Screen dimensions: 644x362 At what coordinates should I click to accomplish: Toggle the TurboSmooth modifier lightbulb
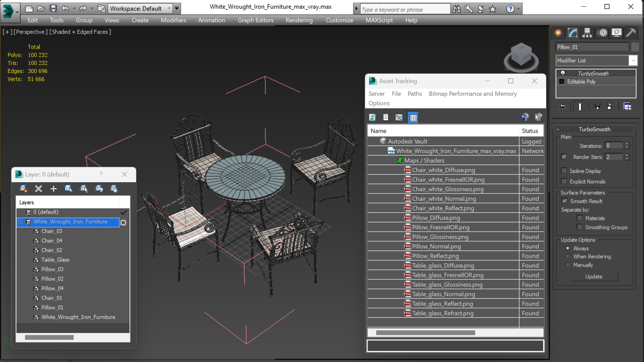(x=563, y=73)
